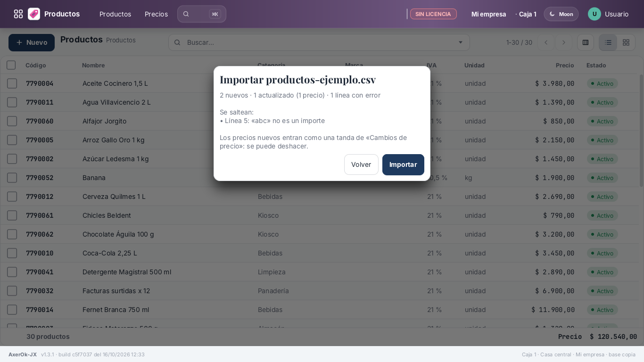This screenshot has width=644, height=362.
Task: Focus the Buscar search input field
Action: [319, 42]
